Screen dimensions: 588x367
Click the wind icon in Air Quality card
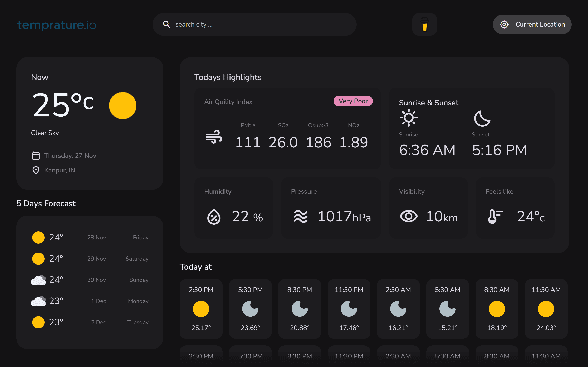point(214,137)
